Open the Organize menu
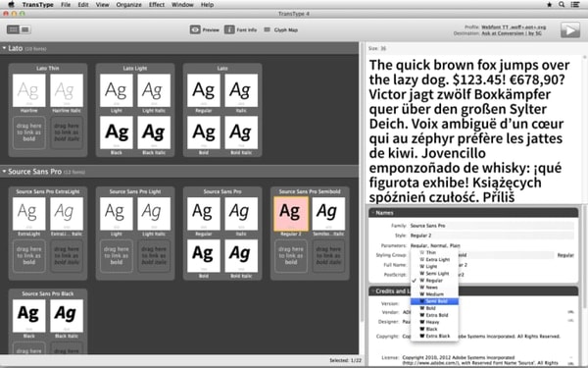The height and width of the screenshot is (368, 588). [128, 5]
